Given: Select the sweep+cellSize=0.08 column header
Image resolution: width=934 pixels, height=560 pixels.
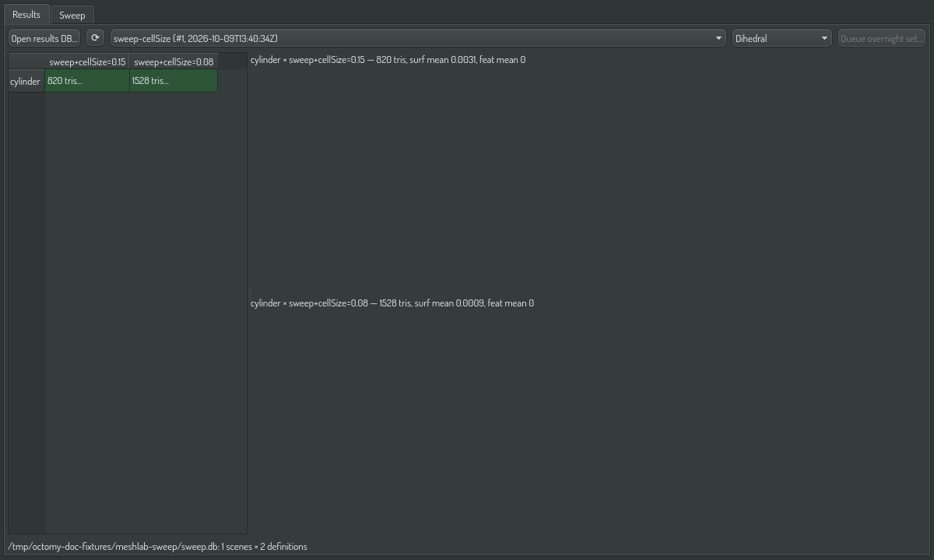Looking at the screenshot, I should [174, 61].
